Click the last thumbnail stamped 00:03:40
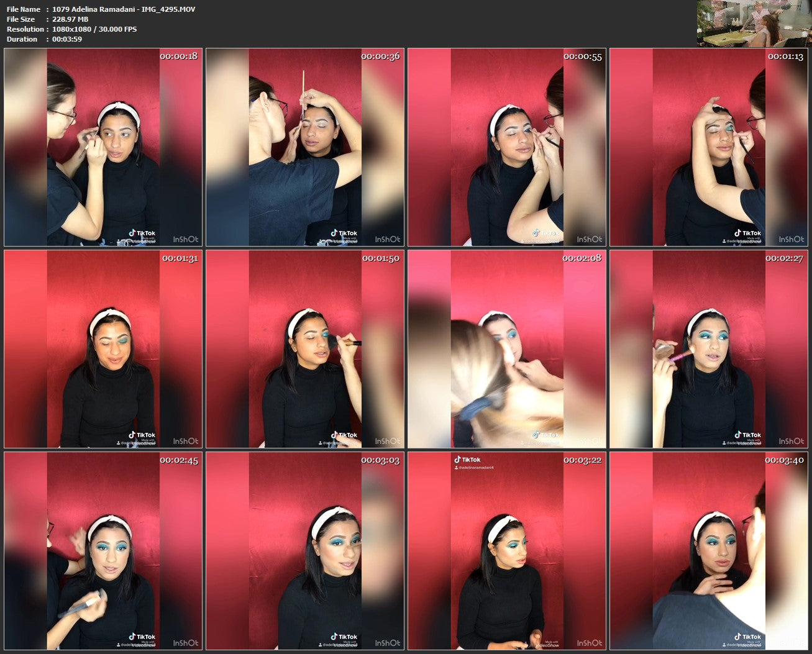812x654 pixels. tap(708, 551)
